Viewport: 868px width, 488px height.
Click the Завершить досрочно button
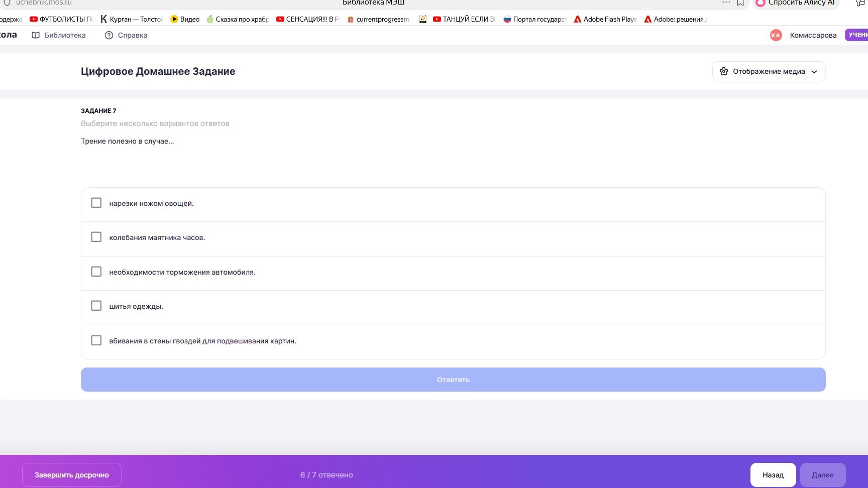click(72, 475)
